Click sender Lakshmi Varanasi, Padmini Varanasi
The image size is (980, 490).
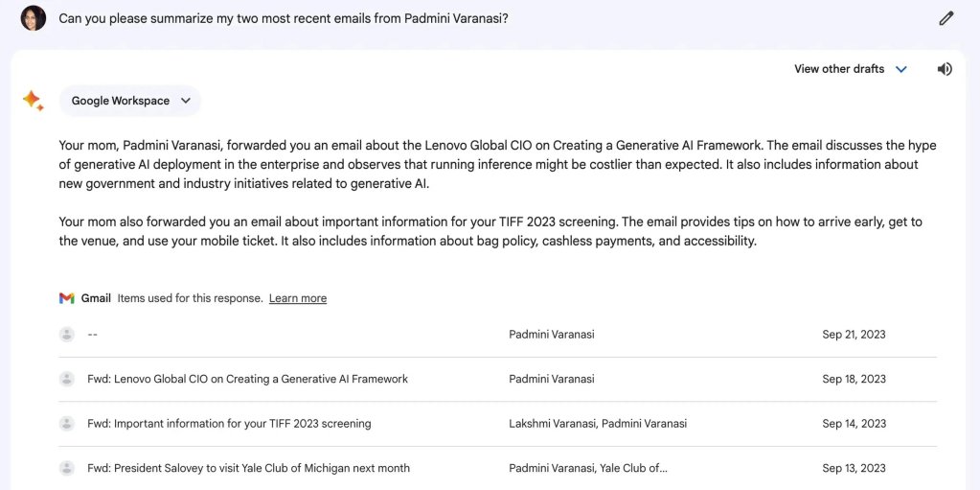[598, 424]
